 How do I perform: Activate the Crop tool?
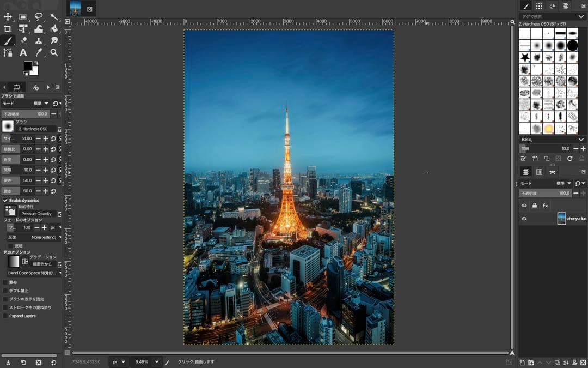8,29
